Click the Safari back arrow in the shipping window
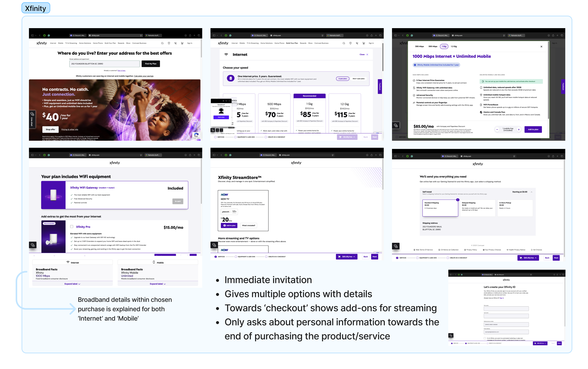The width and height of the screenshot is (588, 369). (403, 156)
